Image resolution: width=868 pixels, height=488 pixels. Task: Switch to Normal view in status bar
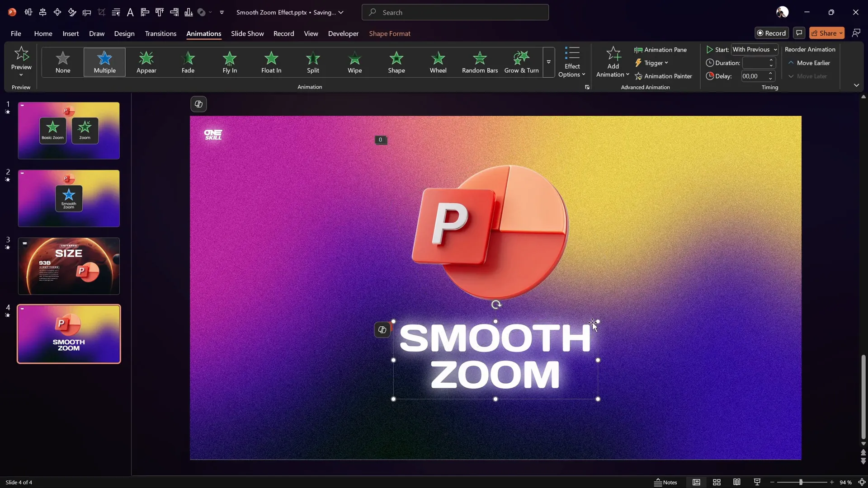[696, 482]
